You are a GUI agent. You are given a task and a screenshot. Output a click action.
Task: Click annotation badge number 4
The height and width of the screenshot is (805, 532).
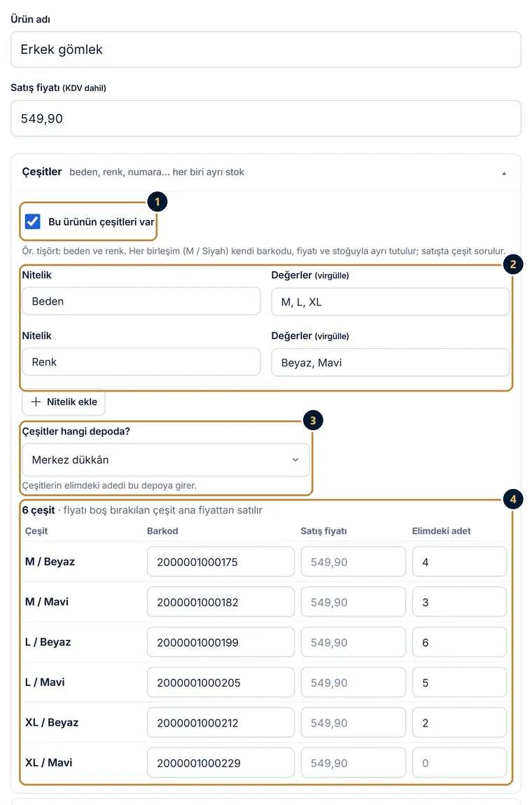tap(512, 499)
